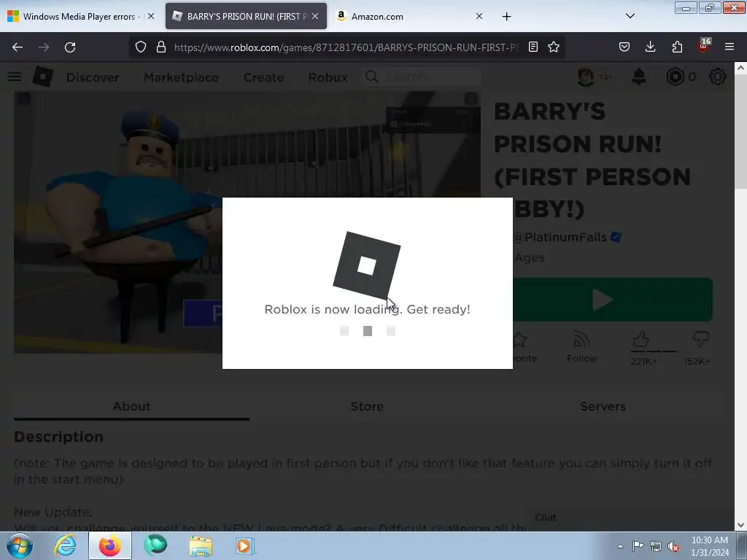Image resolution: width=747 pixels, height=560 pixels.
Task: Click the Action Center flag tray icon
Action: (x=638, y=545)
